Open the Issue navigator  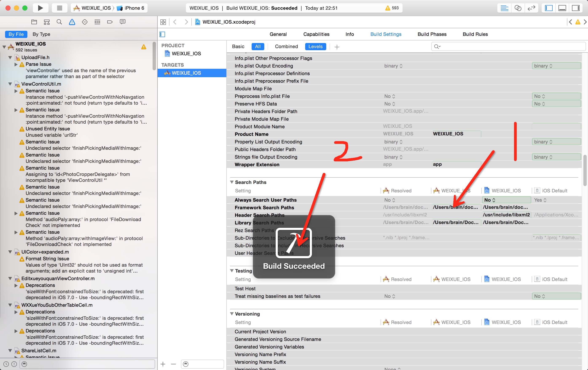coord(72,22)
